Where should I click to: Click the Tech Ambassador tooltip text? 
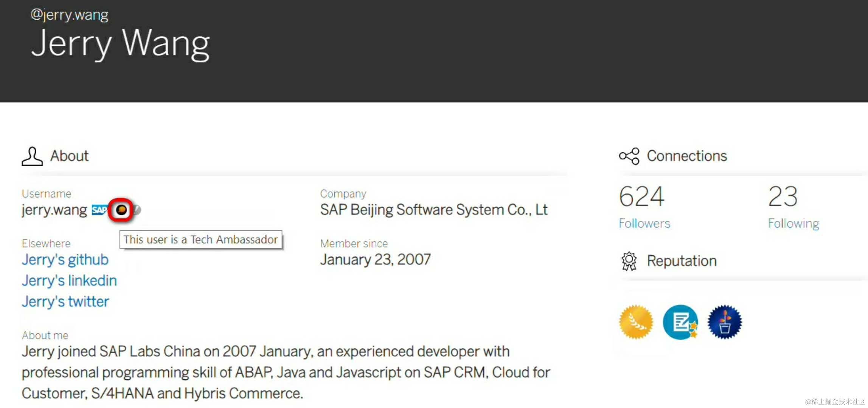tap(200, 240)
